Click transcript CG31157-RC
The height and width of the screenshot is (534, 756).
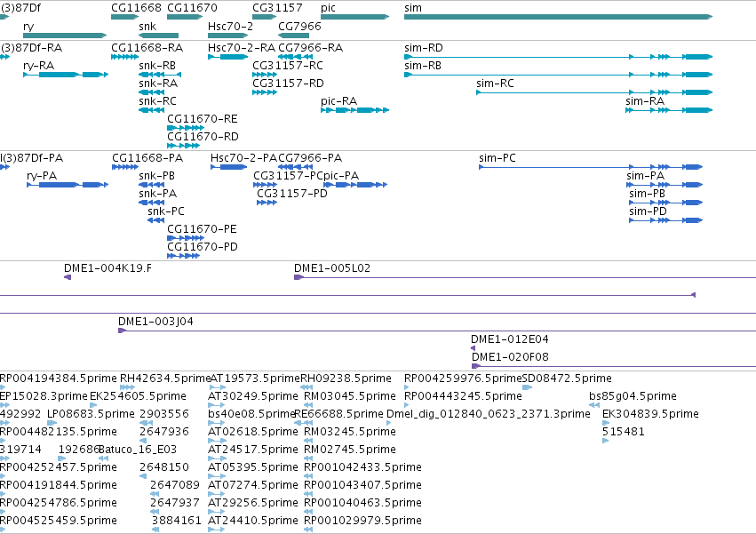(265, 75)
